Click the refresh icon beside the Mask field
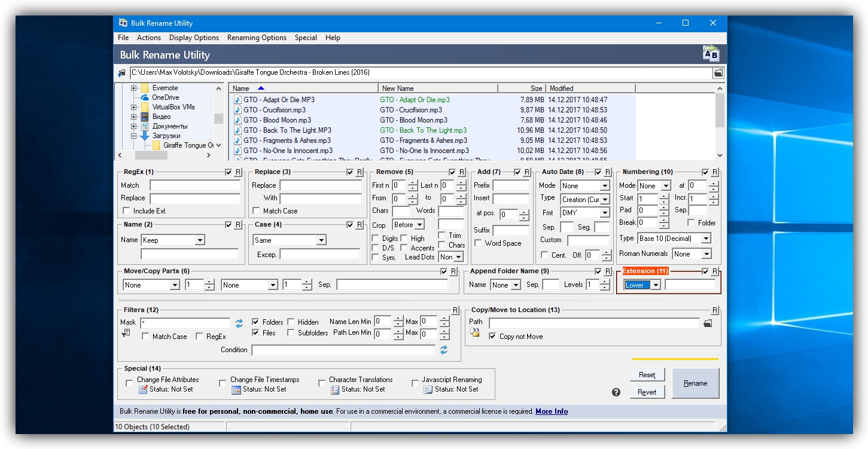This screenshot has height=449, width=868. [x=239, y=323]
